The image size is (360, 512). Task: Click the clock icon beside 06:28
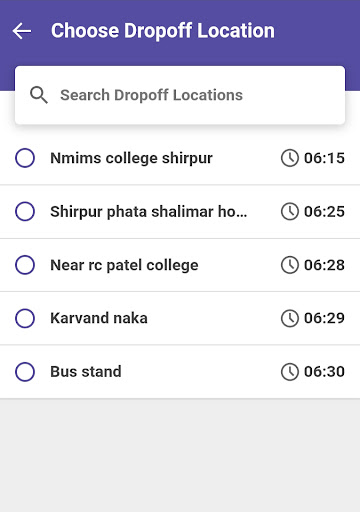[290, 265]
